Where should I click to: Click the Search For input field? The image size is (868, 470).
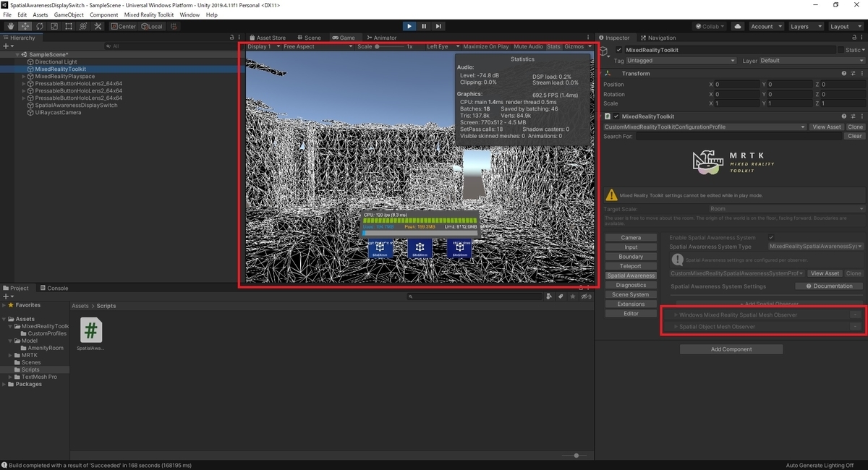tap(739, 136)
